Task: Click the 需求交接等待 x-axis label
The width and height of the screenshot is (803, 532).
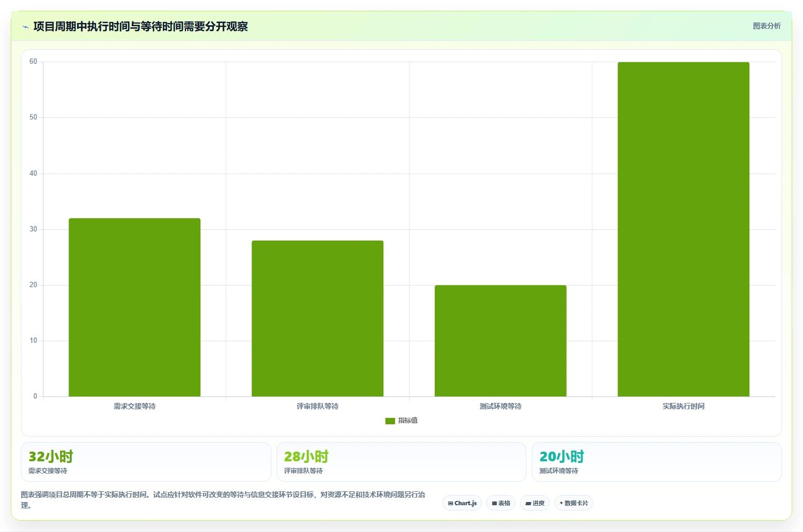Action: 135,406
